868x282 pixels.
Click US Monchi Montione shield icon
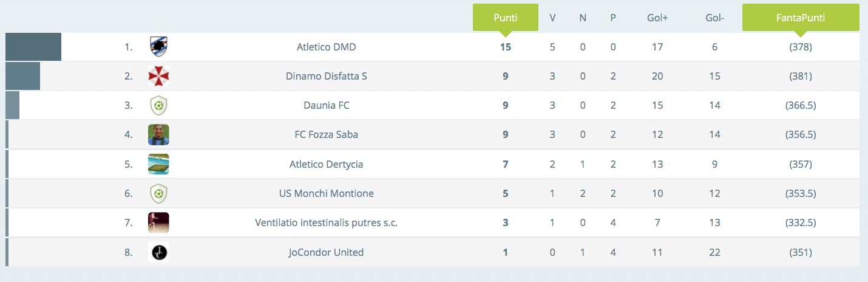[158, 193]
